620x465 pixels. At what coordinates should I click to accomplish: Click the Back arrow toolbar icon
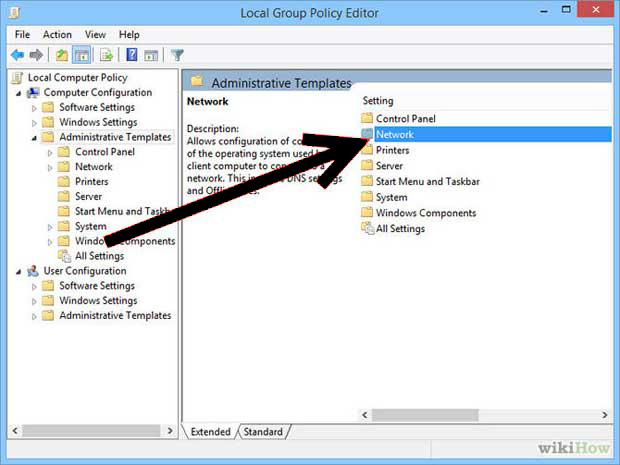coord(17,55)
